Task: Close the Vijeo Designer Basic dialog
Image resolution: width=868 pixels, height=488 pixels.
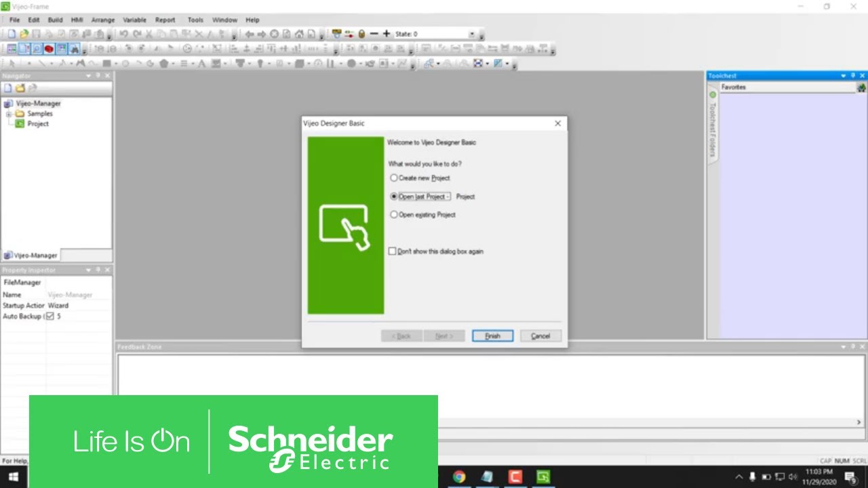Action: coord(557,123)
